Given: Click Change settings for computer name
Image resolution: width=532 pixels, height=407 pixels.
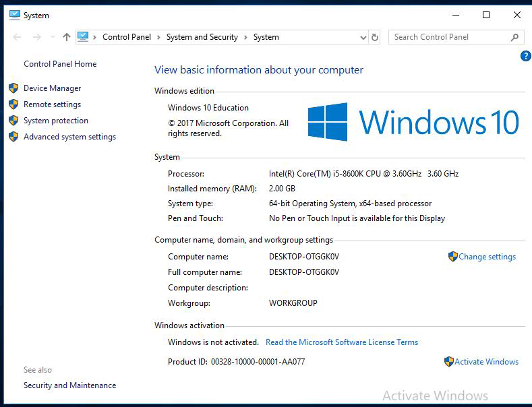Looking at the screenshot, I should point(487,257).
